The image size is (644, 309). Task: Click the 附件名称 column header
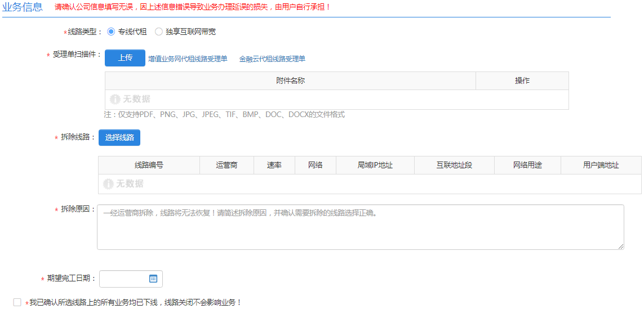(290, 81)
